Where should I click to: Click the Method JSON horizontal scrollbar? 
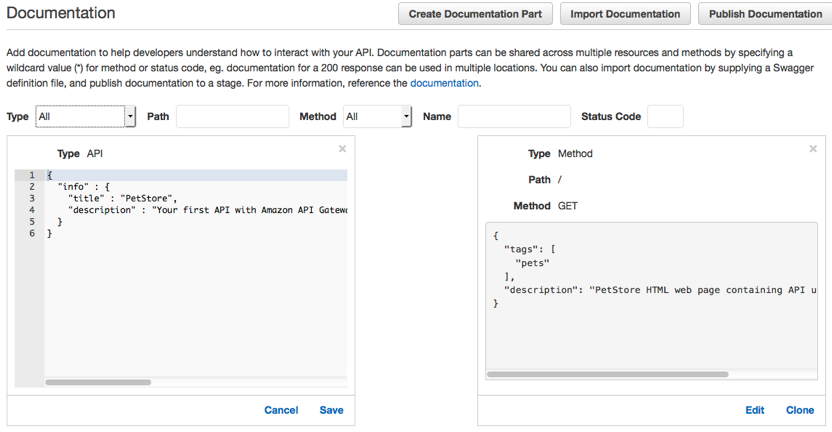click(608, 375)
